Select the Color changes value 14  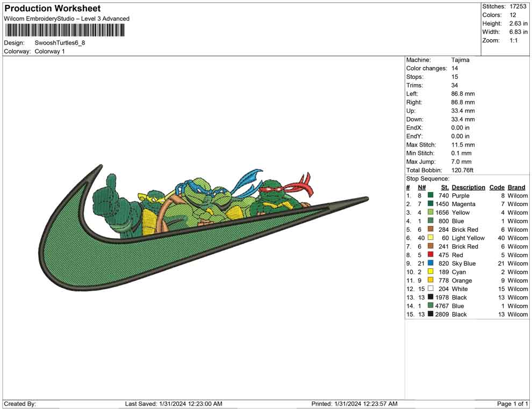(455, 69)
